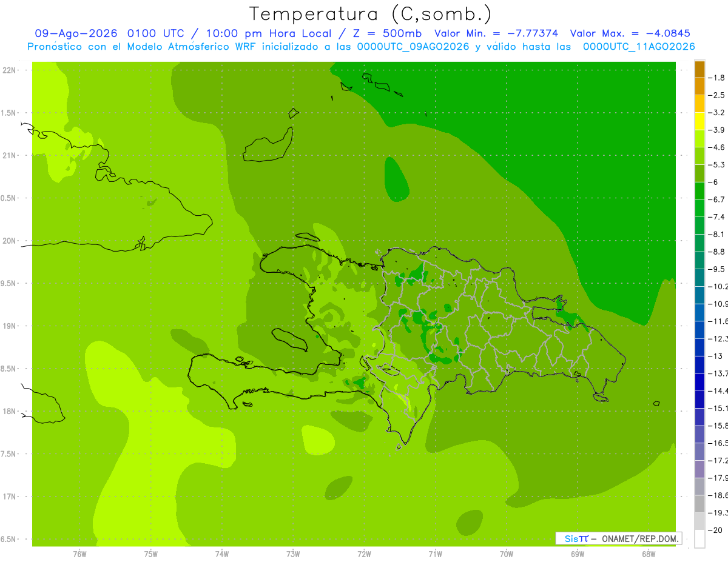The height and width of the screenshot is (562, 728).
Task: Click the 20N latitude label
Action: pos(10,241)
